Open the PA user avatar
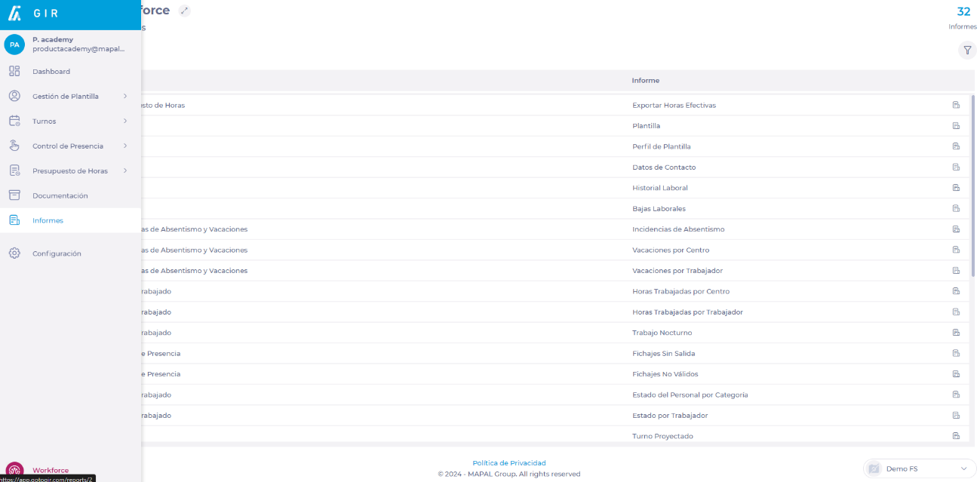Image resolution: width=980 pixels, height=482 pixels. (14, 45)
